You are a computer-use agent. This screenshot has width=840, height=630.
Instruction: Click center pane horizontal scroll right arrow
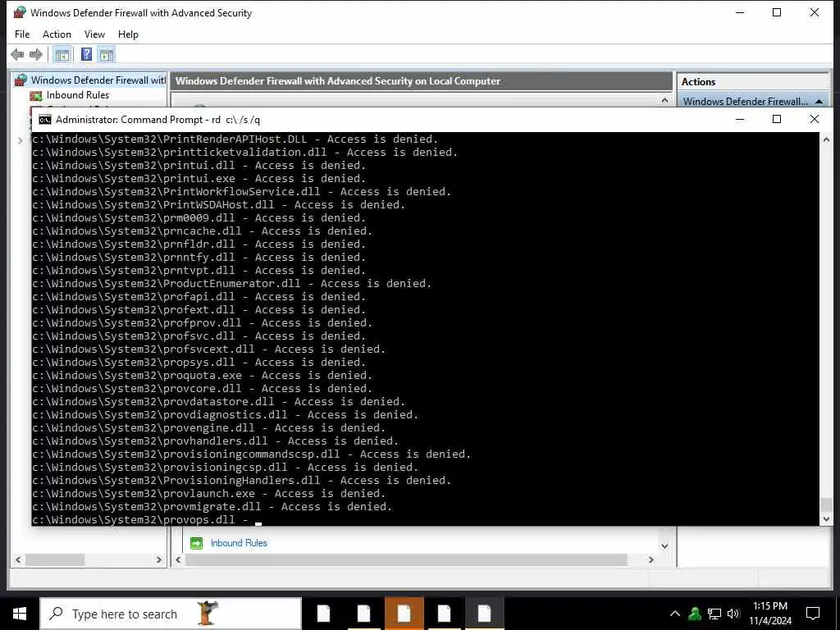tap(651, 559)
